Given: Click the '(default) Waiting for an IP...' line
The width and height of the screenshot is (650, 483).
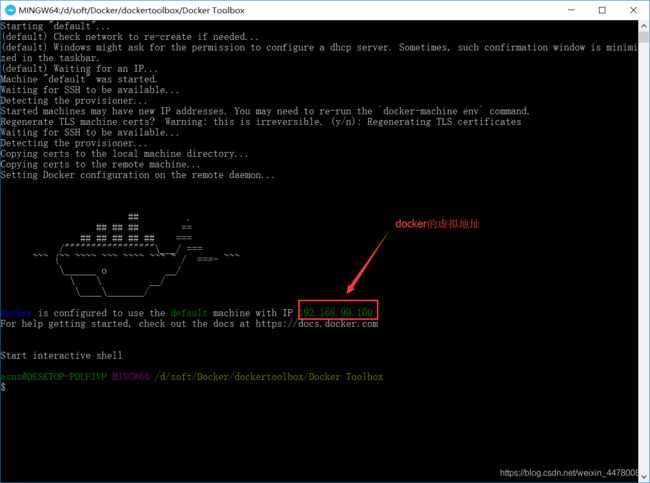Looking at the screenshot, I should pos(79,68).
